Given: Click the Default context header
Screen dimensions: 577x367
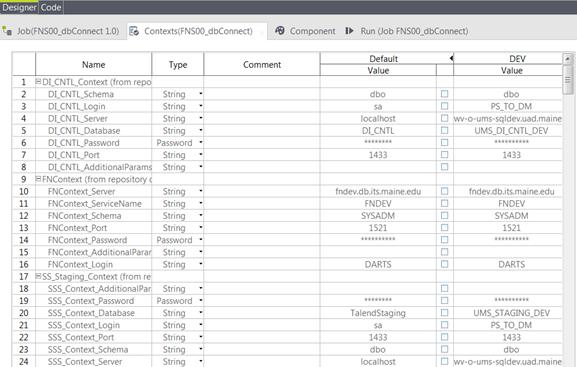Looking at the screenshot, I should [383, 59].
